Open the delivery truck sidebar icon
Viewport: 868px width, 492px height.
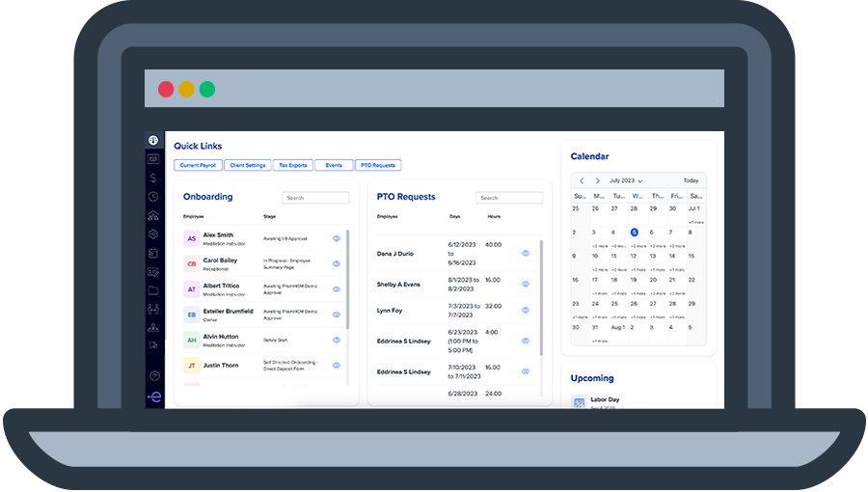pyautogui.click(x=153, y=345)
